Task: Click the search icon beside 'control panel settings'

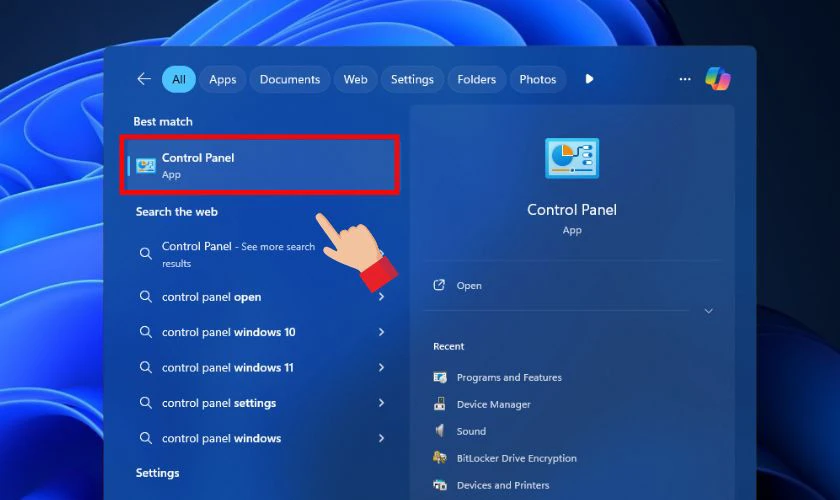Action: pyautogui.click(x=146, y=402)
